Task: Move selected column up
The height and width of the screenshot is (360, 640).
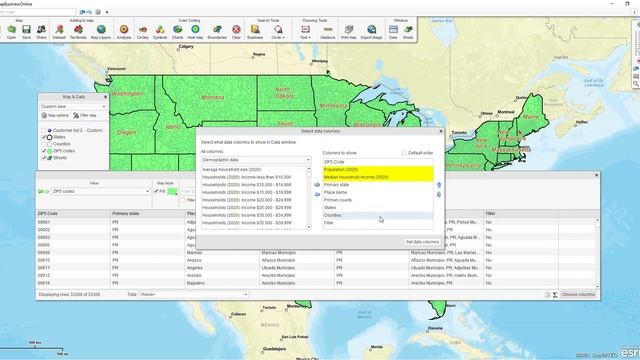Action: (x=439, y=185)
